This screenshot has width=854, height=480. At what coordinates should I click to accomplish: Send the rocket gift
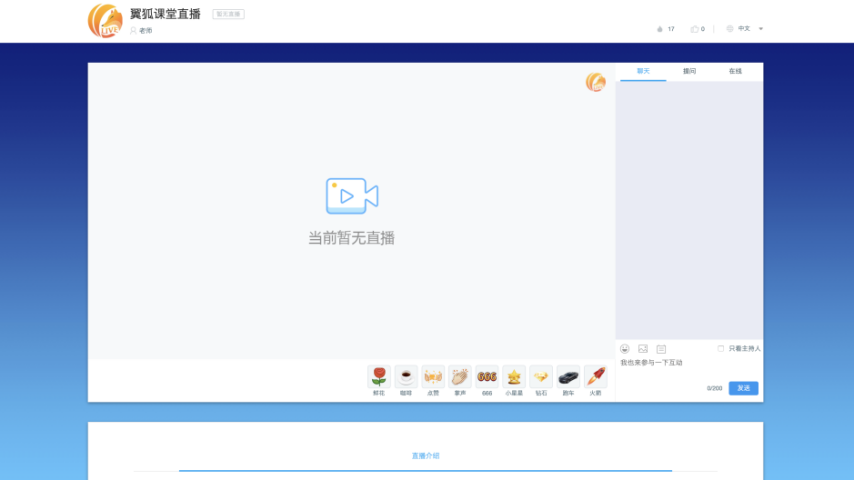pyautogui.click(x=595, y=377)
